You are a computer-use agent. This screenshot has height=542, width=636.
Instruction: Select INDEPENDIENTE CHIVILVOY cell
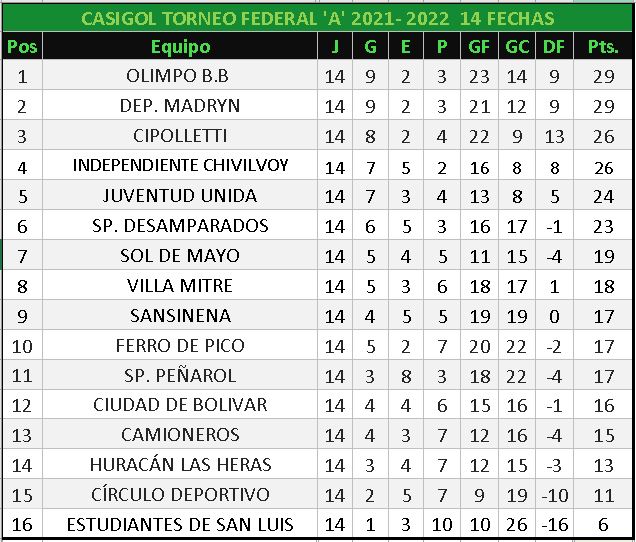point(180,166)
